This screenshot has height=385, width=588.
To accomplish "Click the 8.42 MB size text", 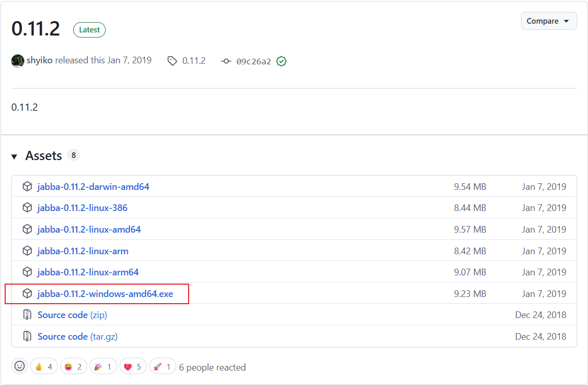I will coord(470,251).
